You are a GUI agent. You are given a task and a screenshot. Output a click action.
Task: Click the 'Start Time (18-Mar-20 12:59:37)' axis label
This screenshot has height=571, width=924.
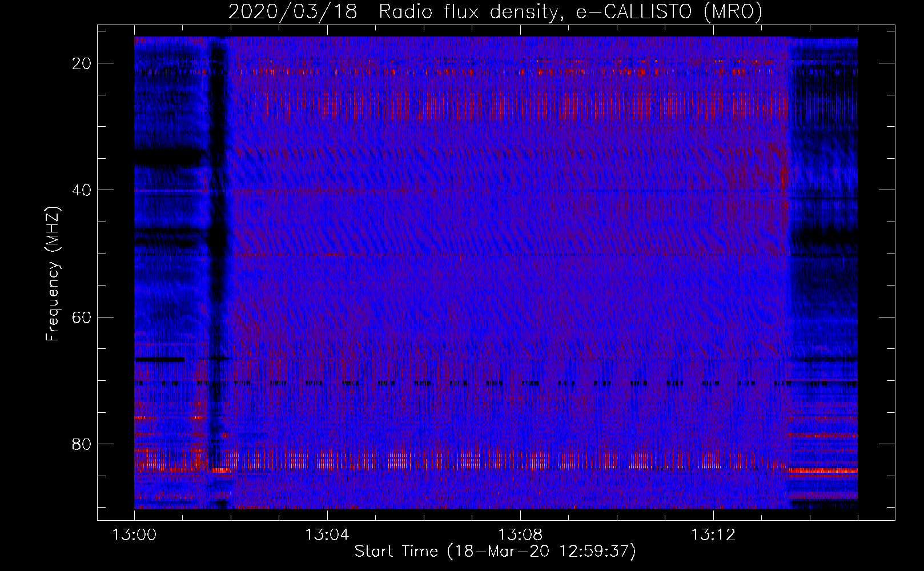click(495, 552)
